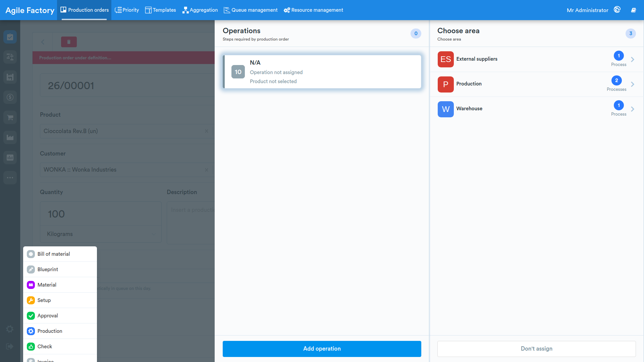The image size is (644, 362).
Task: Select Material from the popup menu
Action: (60, 285)
